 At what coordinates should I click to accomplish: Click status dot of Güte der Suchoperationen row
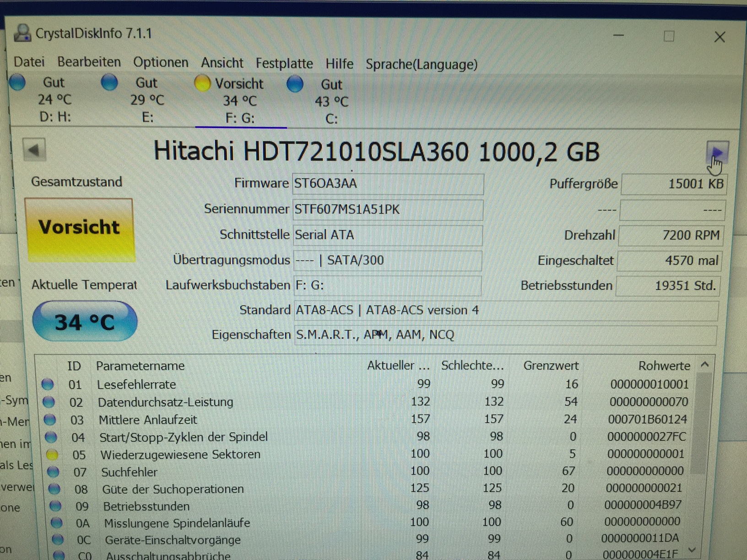pos(54,489)
